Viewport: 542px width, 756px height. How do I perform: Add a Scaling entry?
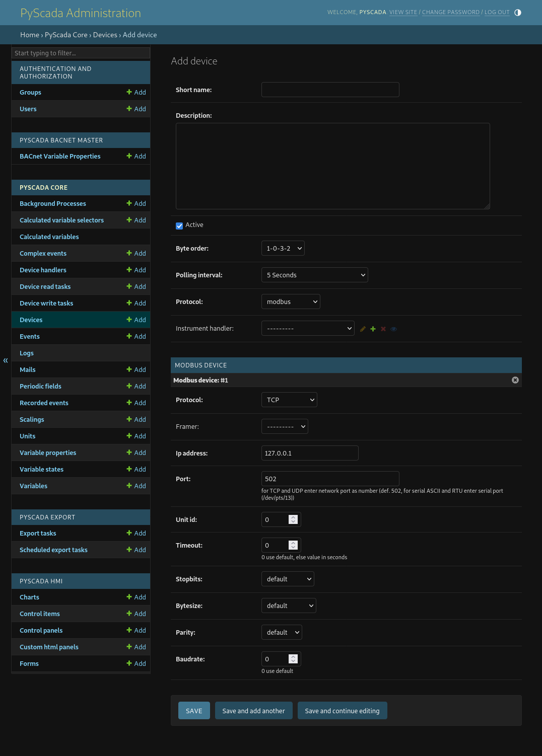tap(136, 420)
